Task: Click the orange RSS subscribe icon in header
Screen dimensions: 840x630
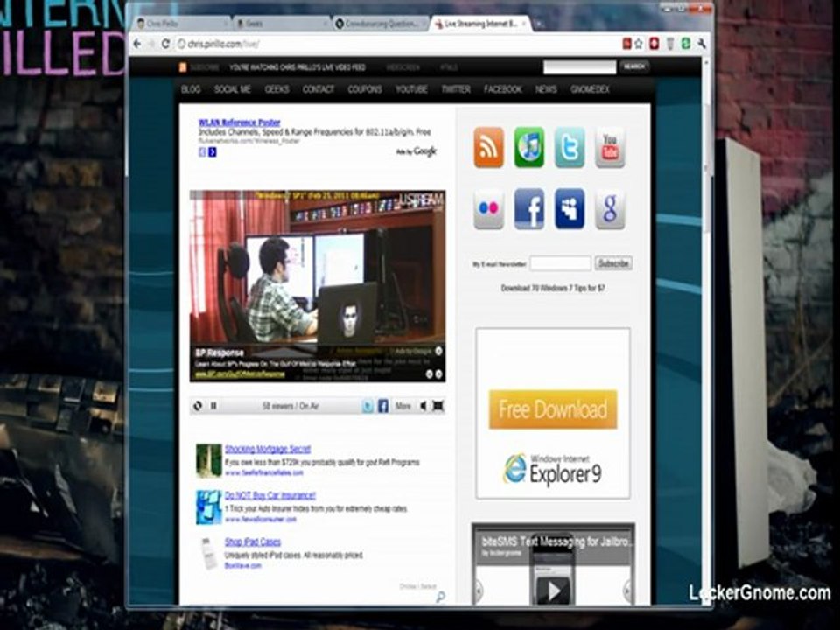Action: 183,67
